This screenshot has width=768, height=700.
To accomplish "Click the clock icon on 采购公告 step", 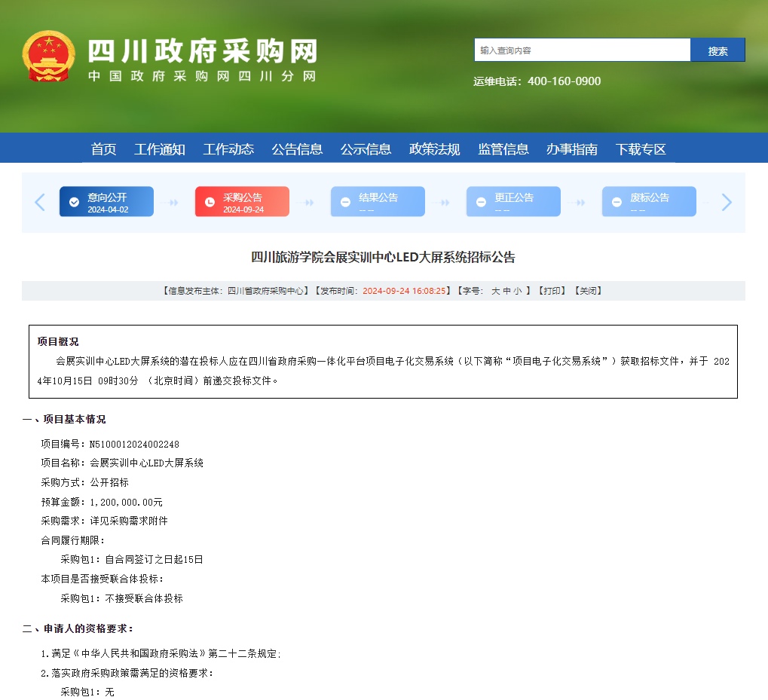I will (210, 202).
